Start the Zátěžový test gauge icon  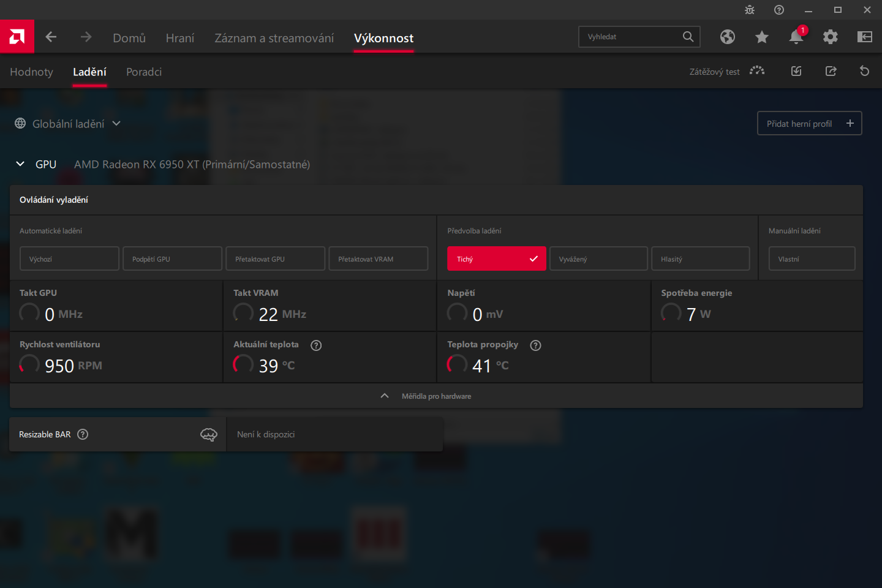point(757,71)
